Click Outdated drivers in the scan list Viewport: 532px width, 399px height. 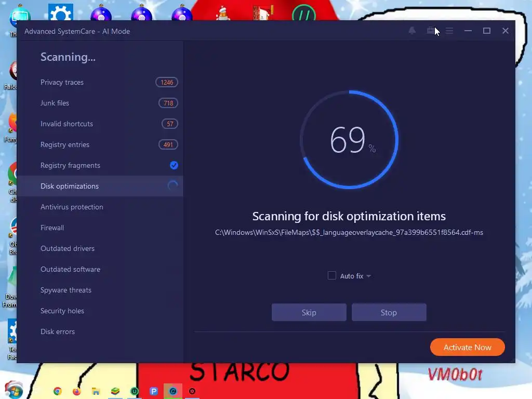[100, 248]
